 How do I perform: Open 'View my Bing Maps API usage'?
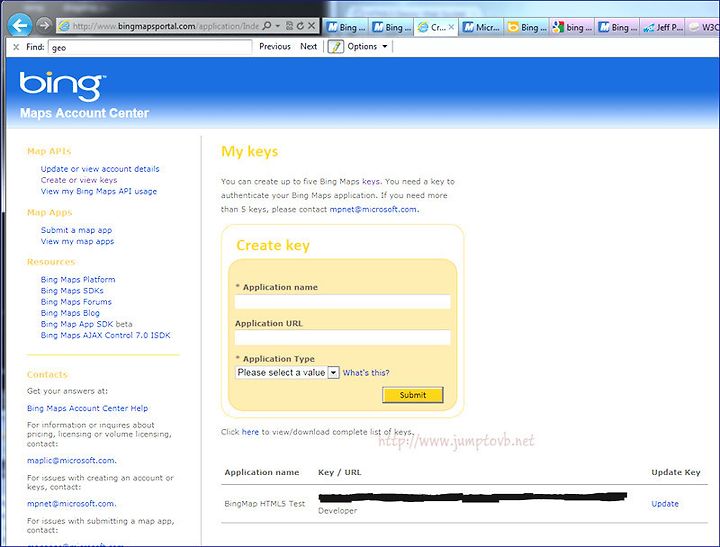point(99,191)
